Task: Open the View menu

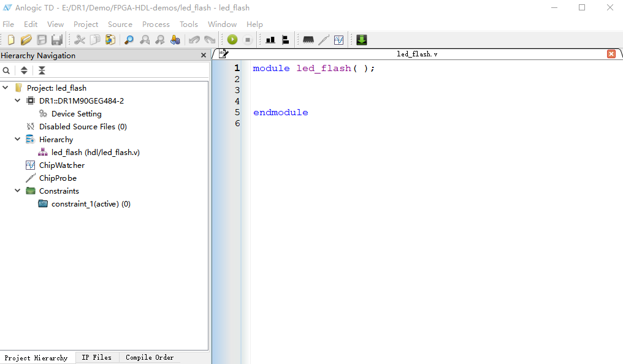Action: pos(55,25)
